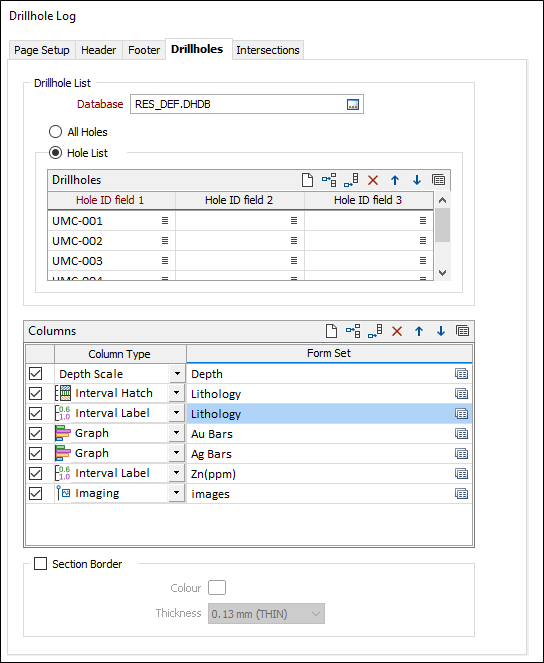Toggle Ag Bars Graph checkbox
This screenshot has width=544, height=663.
point(36,453)
